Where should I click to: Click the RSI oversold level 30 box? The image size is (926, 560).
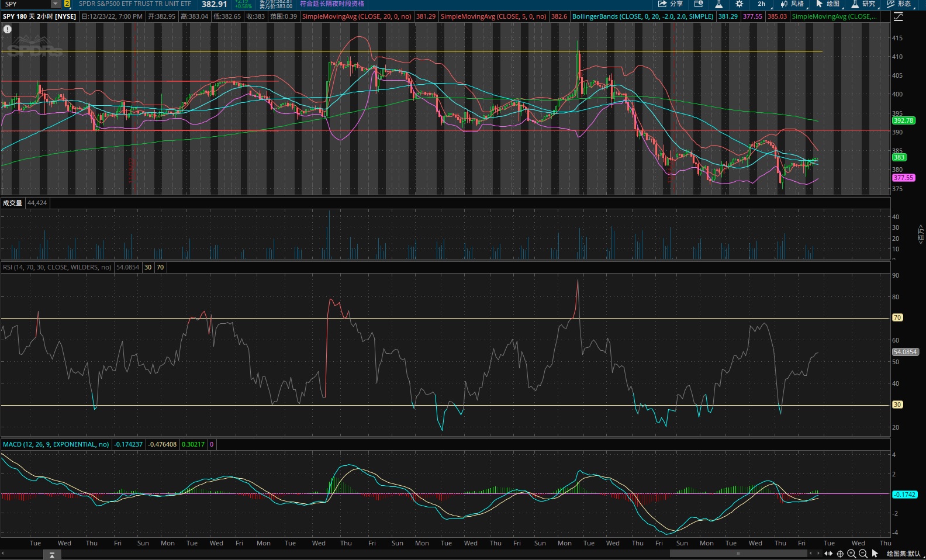148,267
